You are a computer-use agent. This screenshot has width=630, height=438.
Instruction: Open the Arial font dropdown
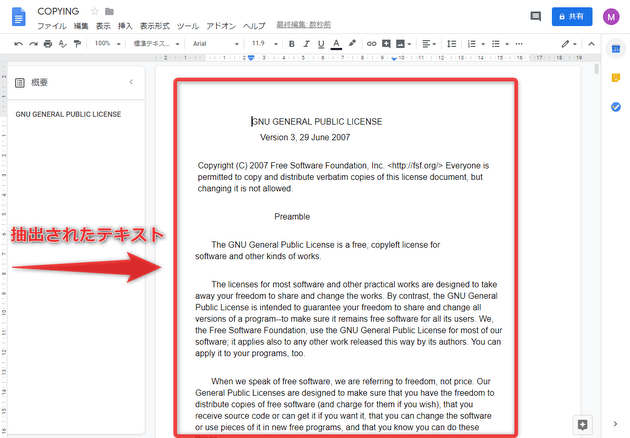tap(216, 43)
